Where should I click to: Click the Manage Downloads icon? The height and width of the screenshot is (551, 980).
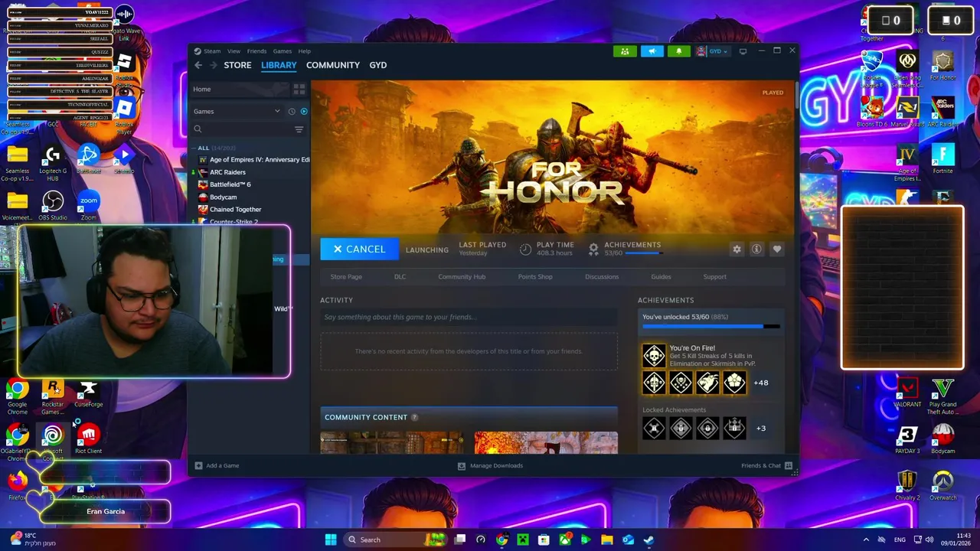click(461, 465)
